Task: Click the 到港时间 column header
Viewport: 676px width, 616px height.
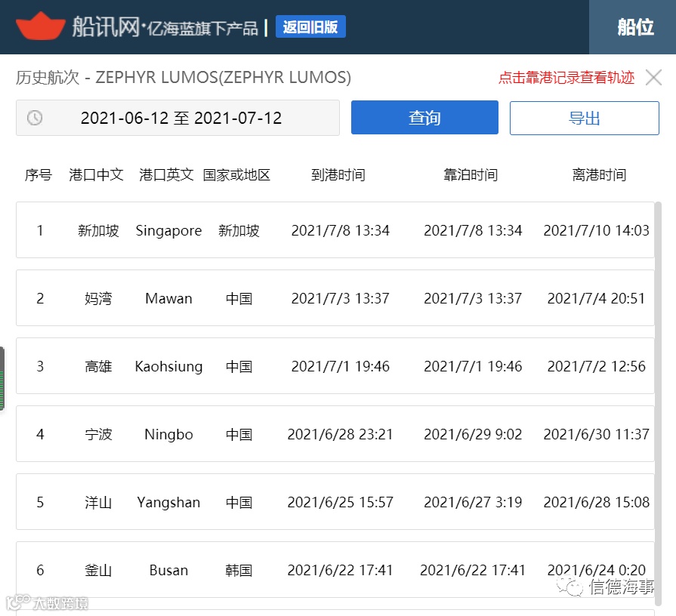Action: click(x=338, y=175)
